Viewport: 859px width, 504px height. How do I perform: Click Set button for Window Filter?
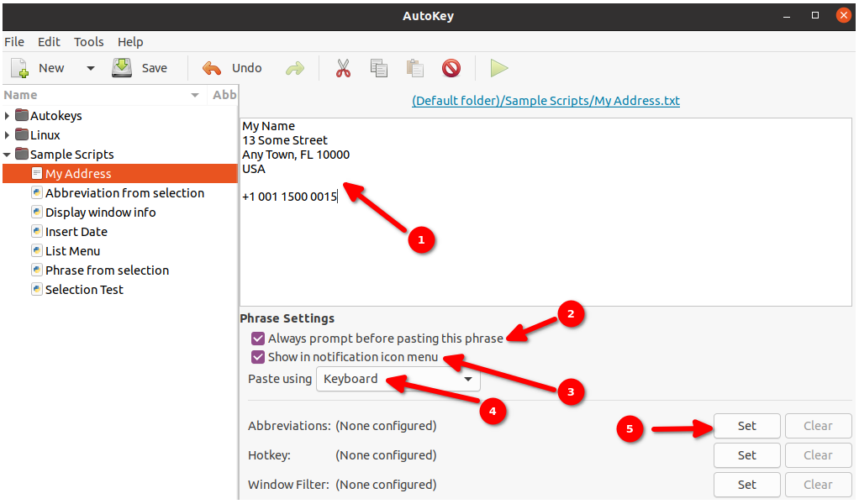pyautogui.click(x=746, y=485)
